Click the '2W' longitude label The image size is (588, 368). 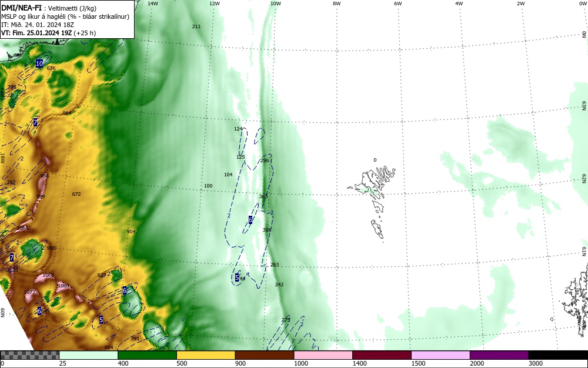click(520, 4)
